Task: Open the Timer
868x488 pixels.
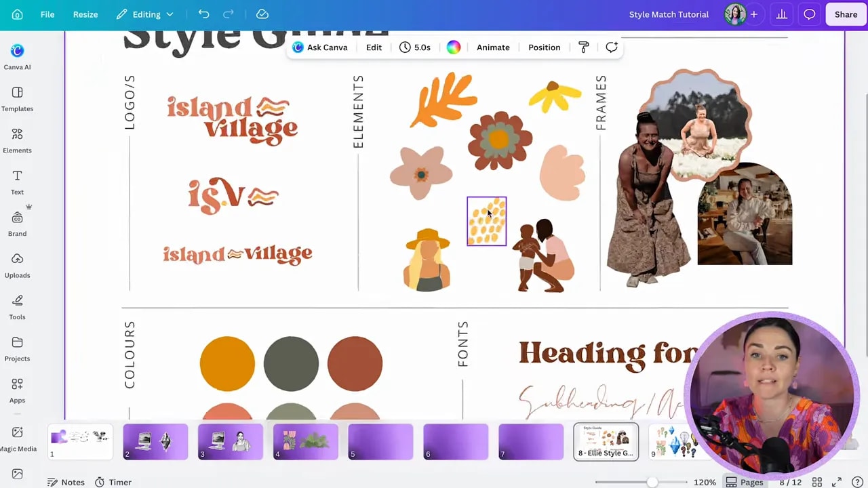Action: 113,482
